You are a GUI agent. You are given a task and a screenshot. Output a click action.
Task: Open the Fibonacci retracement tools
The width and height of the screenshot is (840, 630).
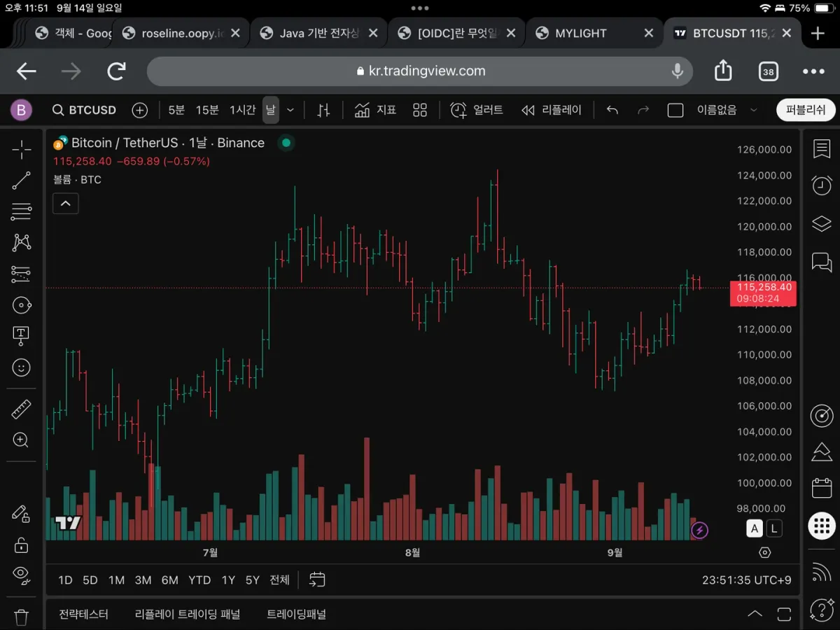click(x=22, y=211)
